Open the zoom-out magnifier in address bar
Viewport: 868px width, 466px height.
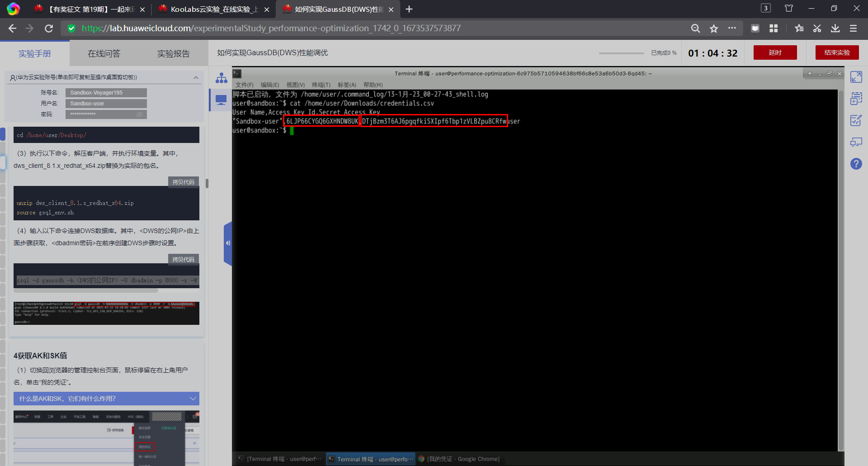point(695,29)
